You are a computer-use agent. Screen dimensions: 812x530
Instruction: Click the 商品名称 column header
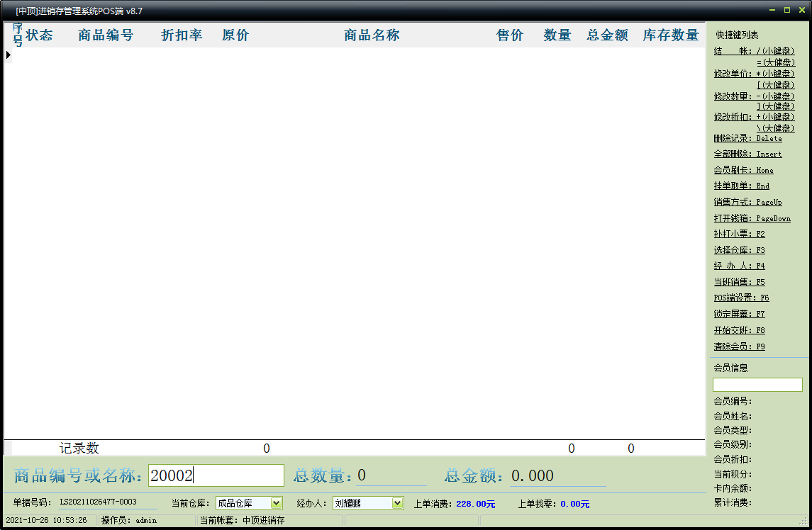coord(372,35)
